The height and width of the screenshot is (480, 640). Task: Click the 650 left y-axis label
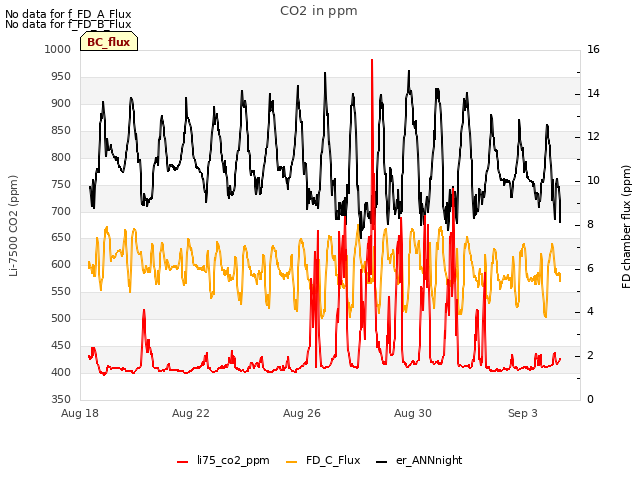(61, 237)
